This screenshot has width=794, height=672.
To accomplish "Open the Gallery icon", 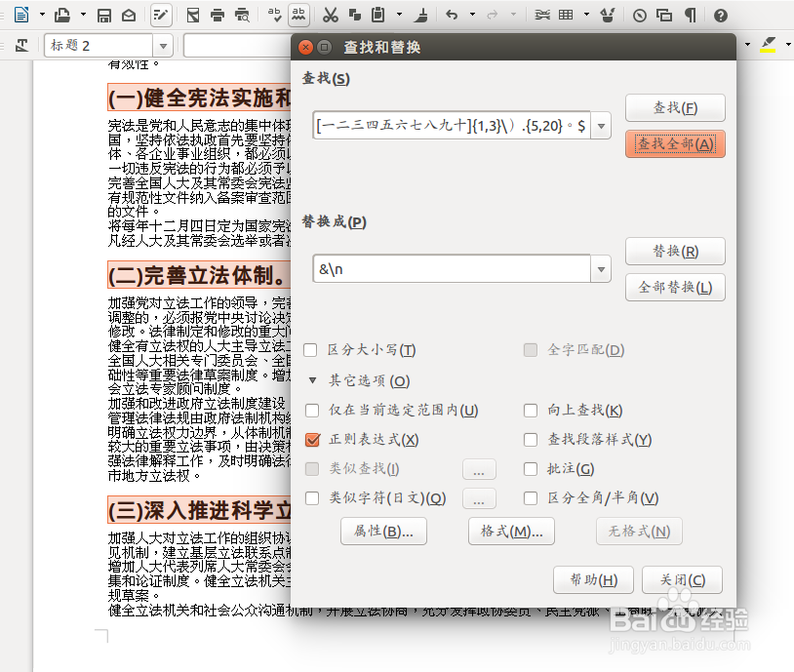I will click(664, 16).
